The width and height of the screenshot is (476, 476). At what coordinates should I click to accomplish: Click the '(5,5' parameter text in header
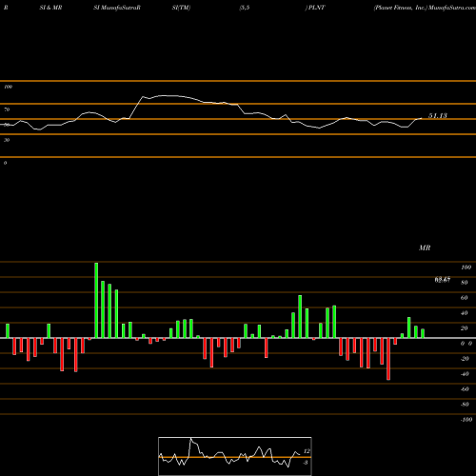click(x=245, y=8)
